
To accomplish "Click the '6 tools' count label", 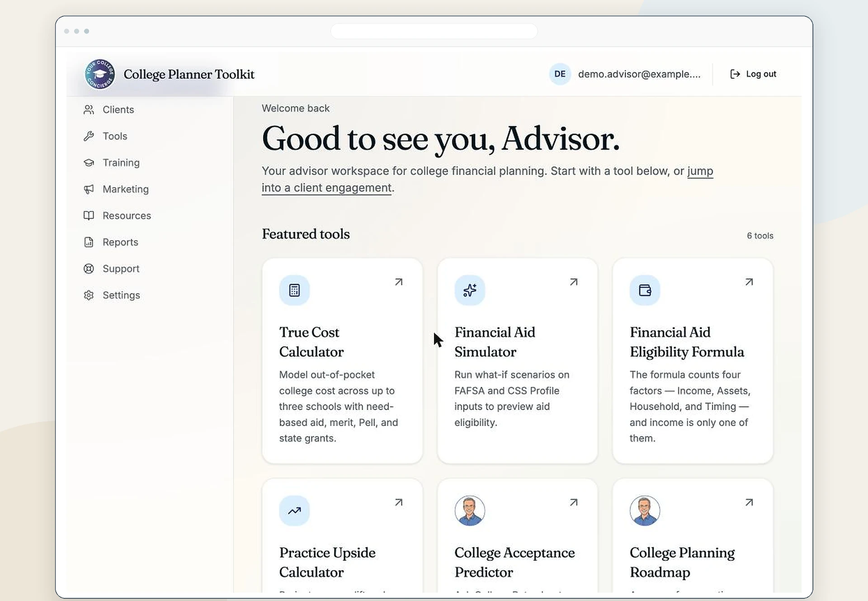I will pyautogui.click(x=760, y=236).
